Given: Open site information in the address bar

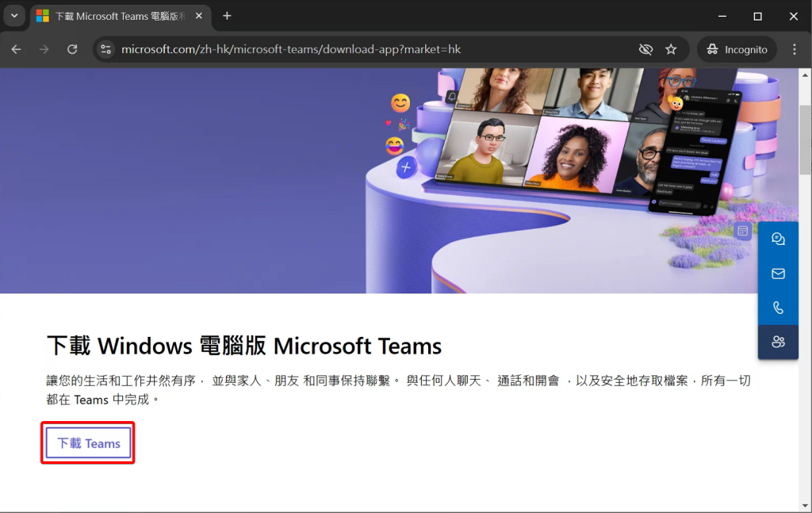Looking at the screenshot, I should [105, 49].
